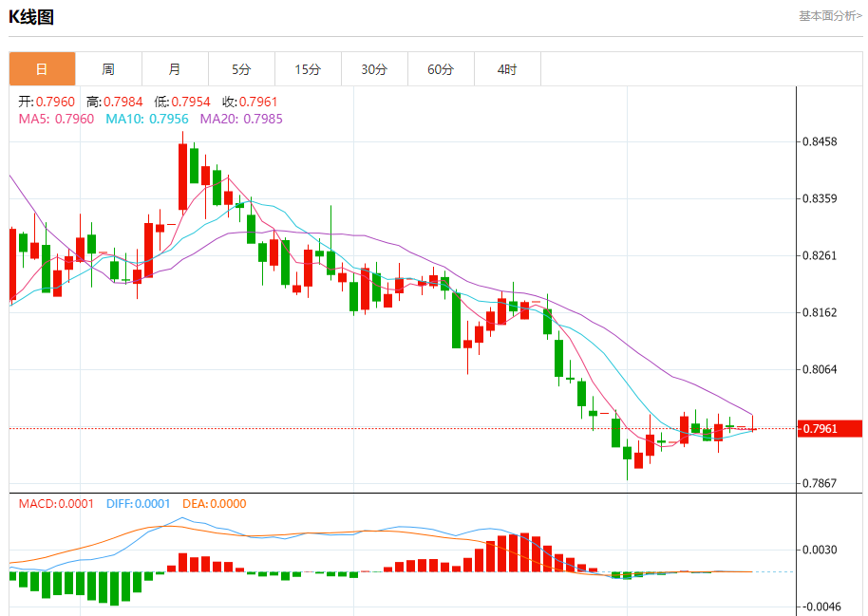Click the 0.8359 price axis label
Screen dimensions: 868x616
click(820, 198)
